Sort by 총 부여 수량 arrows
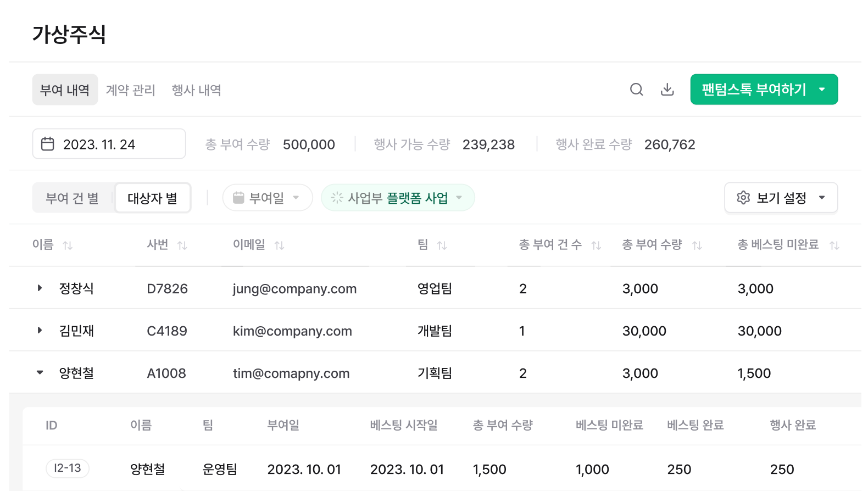This screenshot has height=491, width=868. click(x=697, y=245)
